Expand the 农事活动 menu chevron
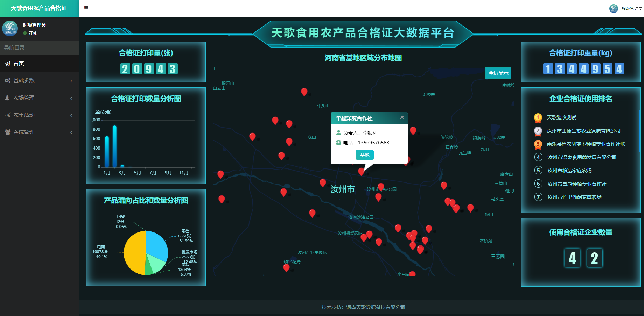Viewport: 644px width, 316px height. tap(71, 115)
